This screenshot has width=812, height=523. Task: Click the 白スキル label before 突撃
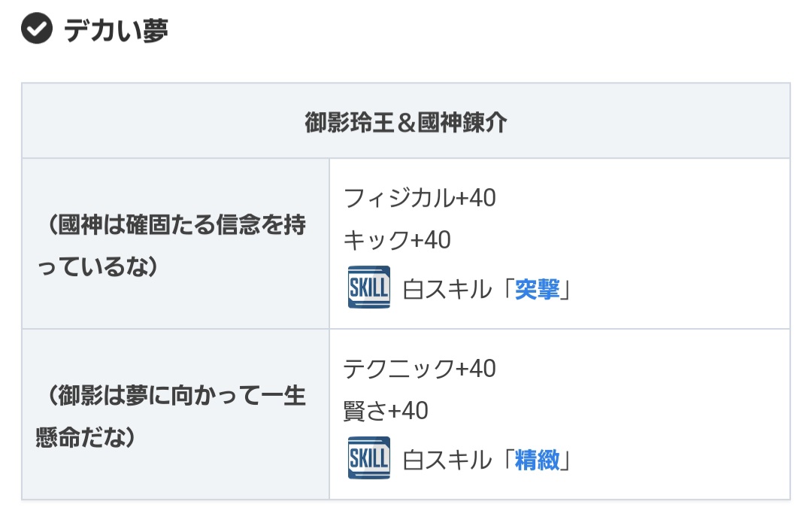click(447, 289)
